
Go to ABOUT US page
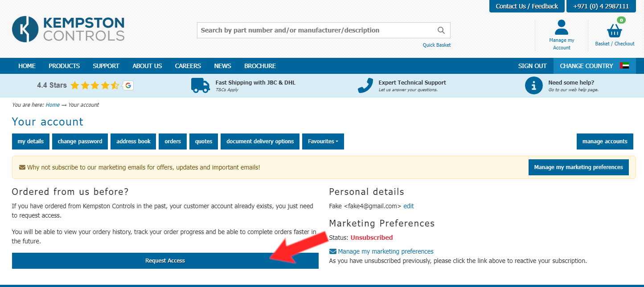tap(147, 66)
